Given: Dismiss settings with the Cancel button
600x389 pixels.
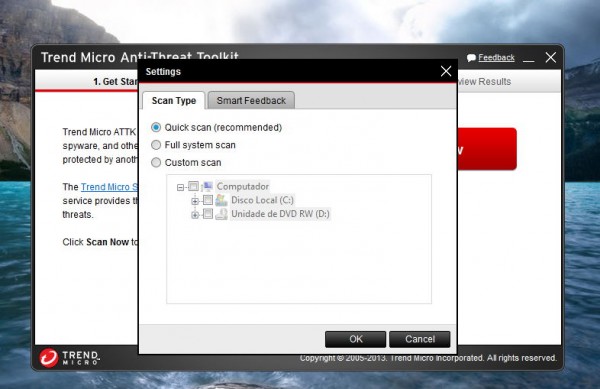Looking at the screenshot, I should coord(420,339).
